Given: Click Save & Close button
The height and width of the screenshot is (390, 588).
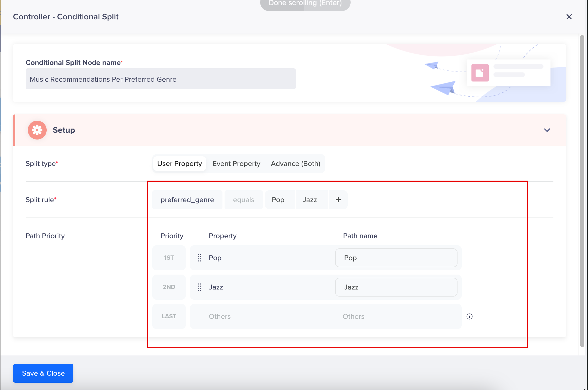Looking at the screenshot, I should coord(43,373).
